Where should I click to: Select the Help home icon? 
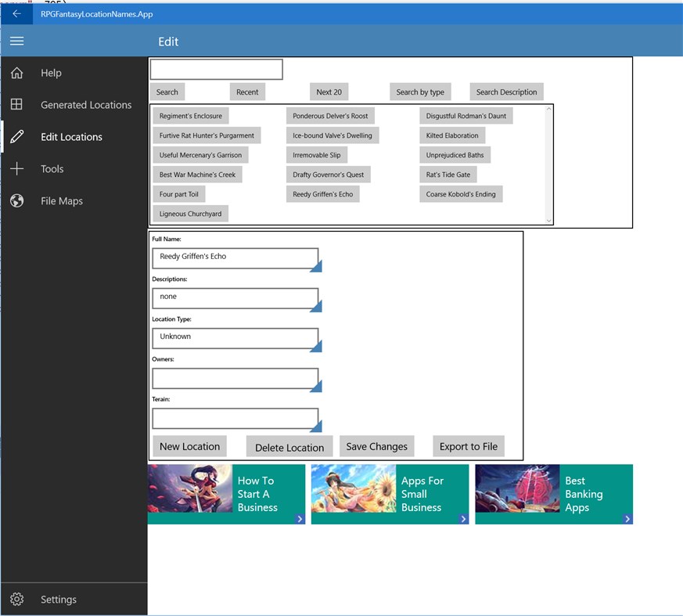(x=16, y=72)
